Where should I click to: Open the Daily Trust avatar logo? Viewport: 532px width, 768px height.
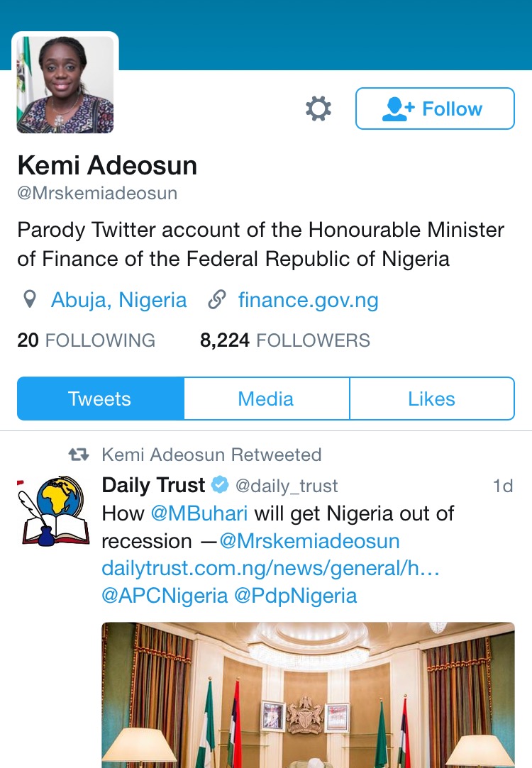coord(53,511)
